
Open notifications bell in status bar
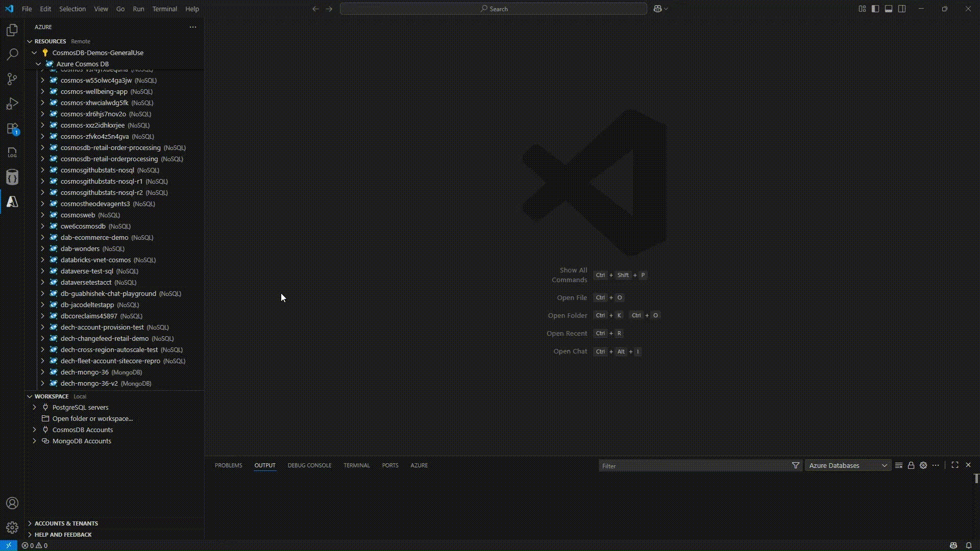coord(968,545)
